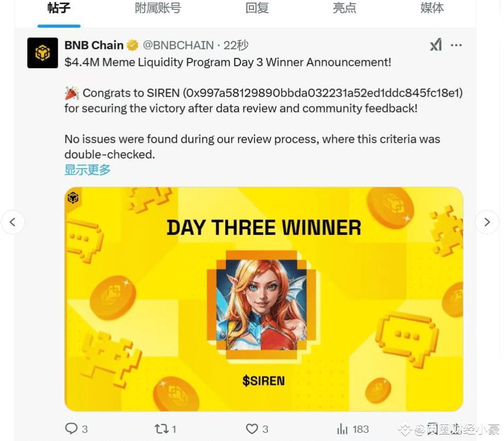Viewport: 504px width, 441px height.
Task: Open the three-dot more options menu
Action: tap(456, 45)
